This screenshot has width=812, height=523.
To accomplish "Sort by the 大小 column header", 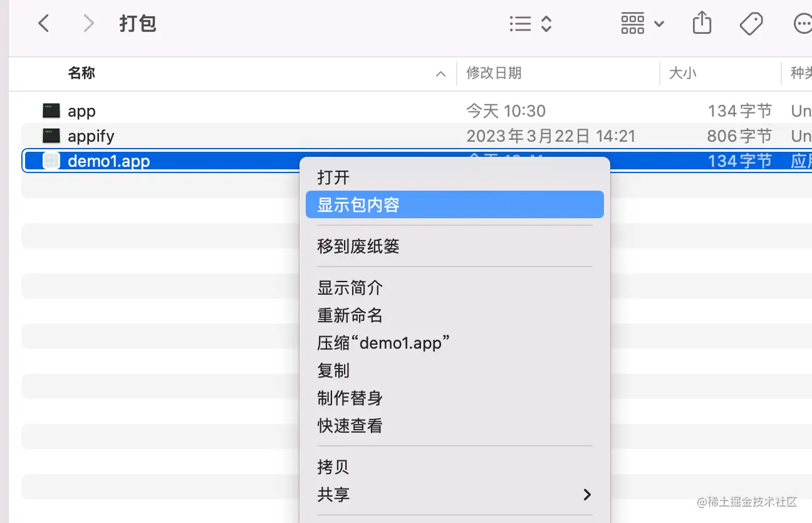I will (x=682, y=73).
